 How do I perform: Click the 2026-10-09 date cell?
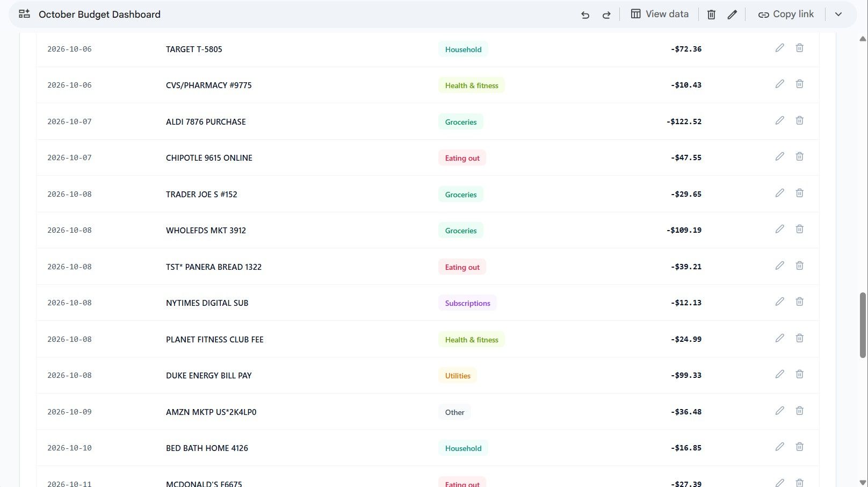[x=69, y=412]
